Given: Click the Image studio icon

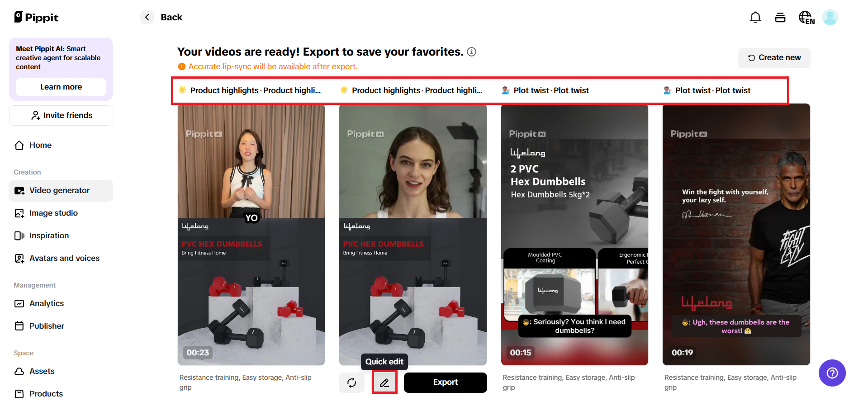Looking at the screenshot, I should pos(19,213).
